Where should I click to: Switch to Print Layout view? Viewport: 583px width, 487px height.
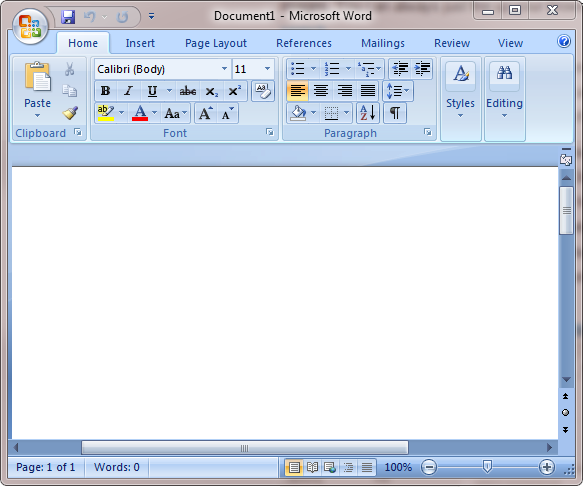(293, 467)
